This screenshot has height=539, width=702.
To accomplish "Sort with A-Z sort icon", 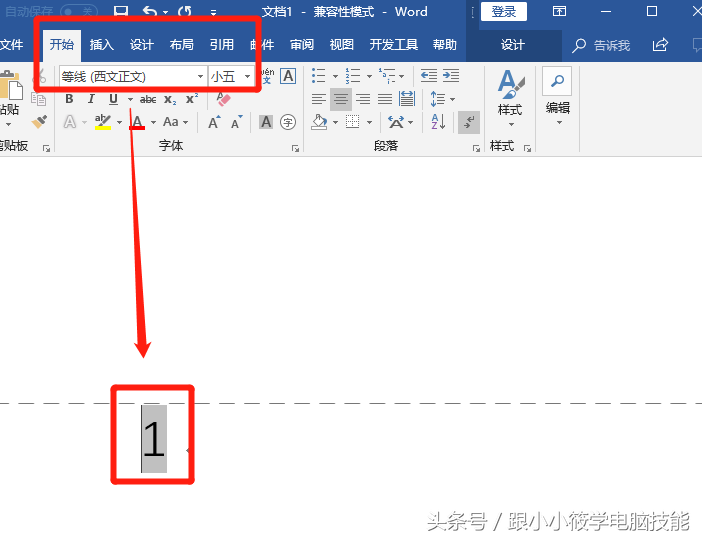I will coord(438,122).
